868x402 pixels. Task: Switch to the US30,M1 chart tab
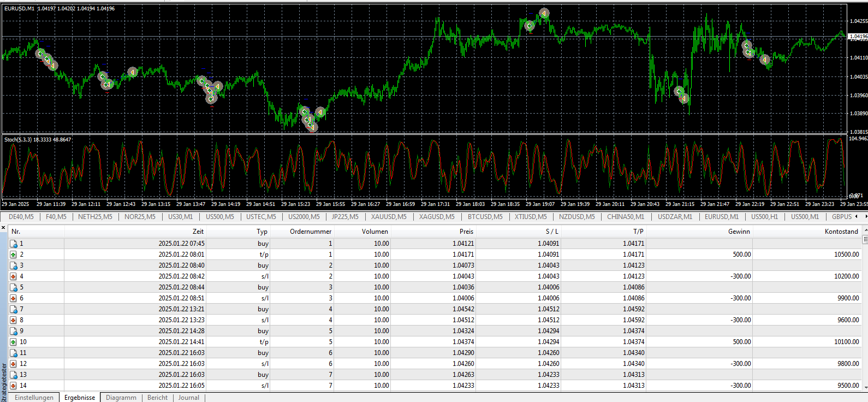click(x=181, y=217)
